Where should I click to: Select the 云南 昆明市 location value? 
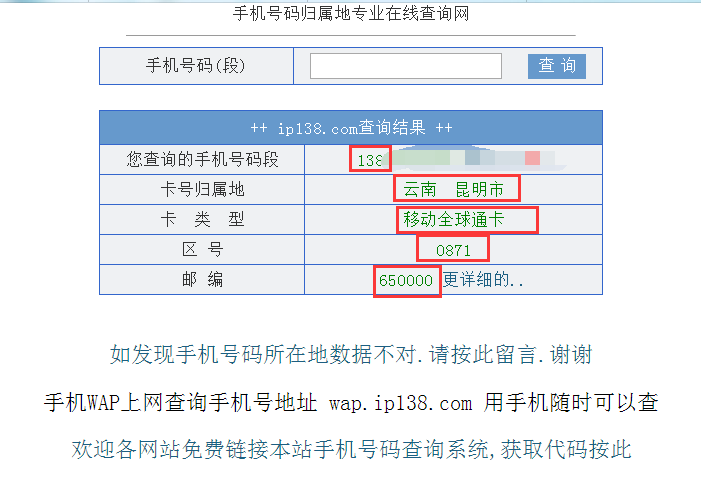tap(457, 189)
